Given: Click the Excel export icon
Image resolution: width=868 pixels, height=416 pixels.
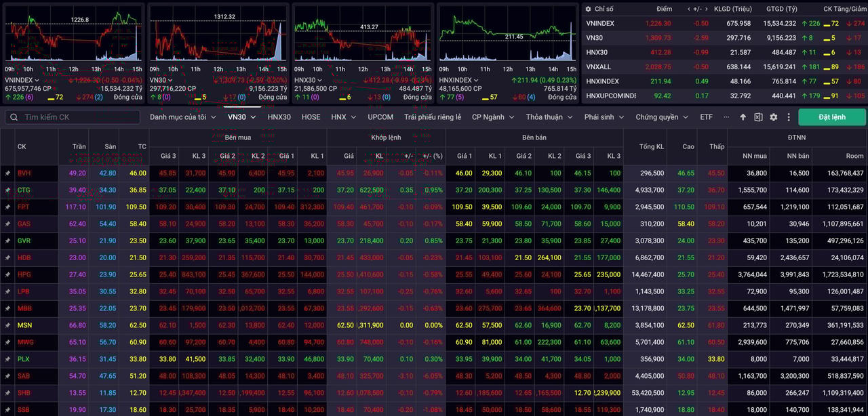Looking at the screenshot, I should [758, 117].
